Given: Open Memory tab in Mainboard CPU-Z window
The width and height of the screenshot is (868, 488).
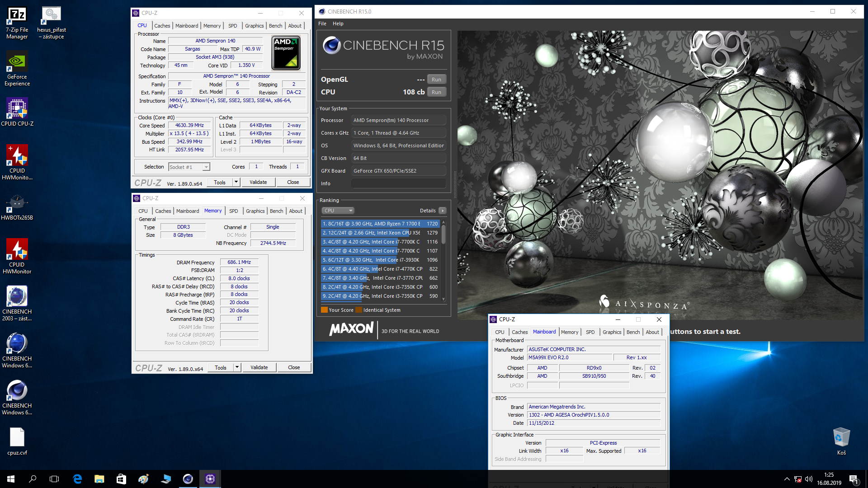Looking at the screenshot, I should tap(570, 332).
